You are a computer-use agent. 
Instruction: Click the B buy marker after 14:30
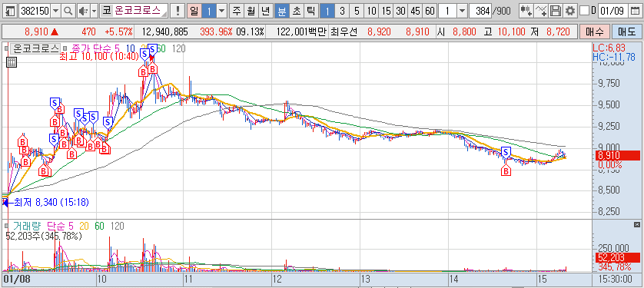point(506,170)
